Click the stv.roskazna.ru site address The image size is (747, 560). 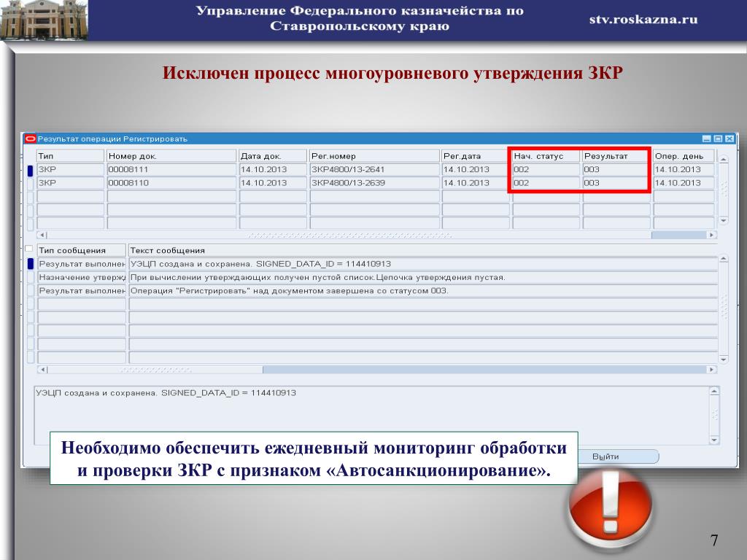(643, 19)
